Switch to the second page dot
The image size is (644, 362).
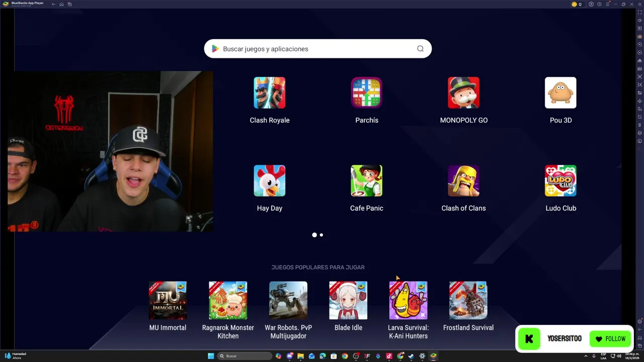click(x=321, y=235)
